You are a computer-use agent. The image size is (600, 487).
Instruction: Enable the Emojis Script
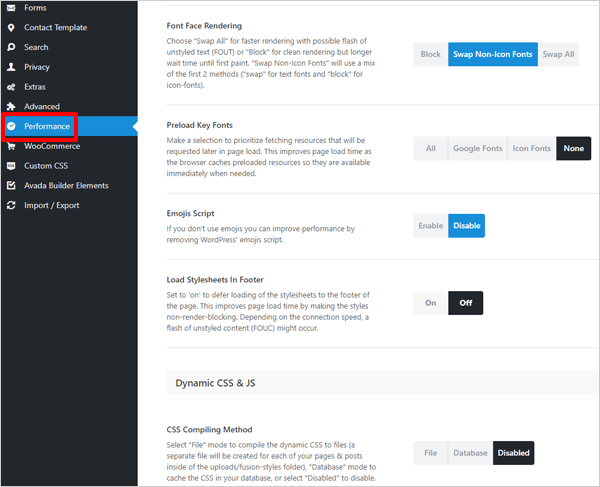[x=431, y=226]
